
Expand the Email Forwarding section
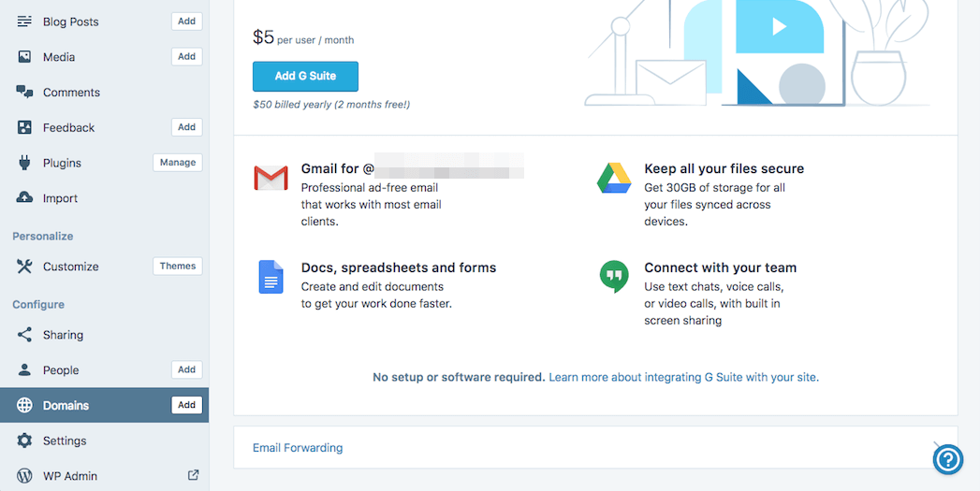(298, 448)
